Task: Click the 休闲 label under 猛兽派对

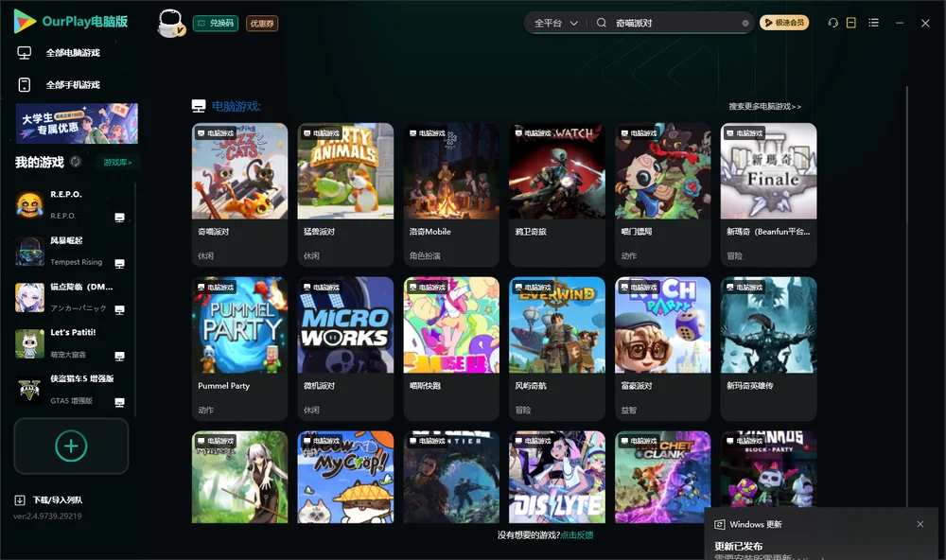Action: [311, 255]
